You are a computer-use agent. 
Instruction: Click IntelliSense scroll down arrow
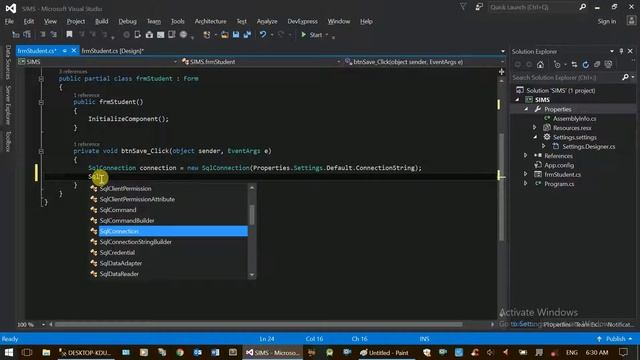(252, 275)
